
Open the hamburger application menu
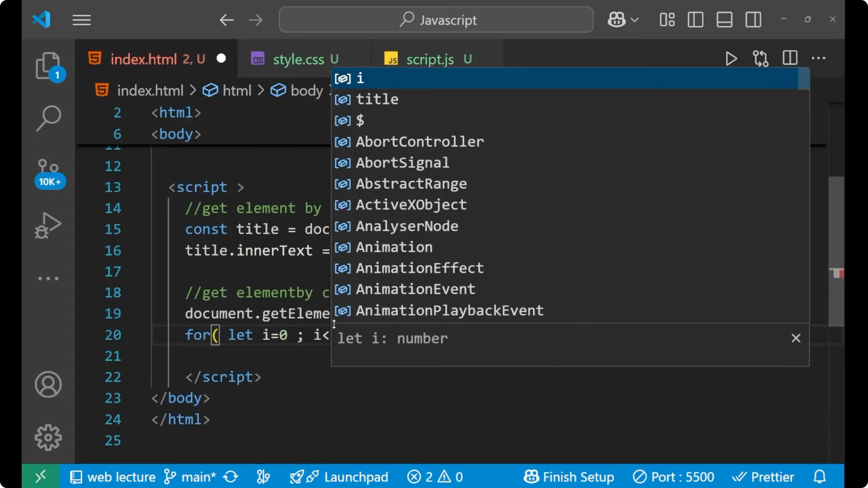click(x=81, y=20)
